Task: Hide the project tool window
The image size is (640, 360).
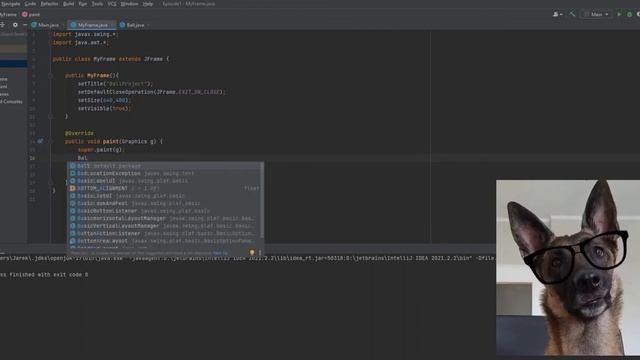Action: coord(24,25)
